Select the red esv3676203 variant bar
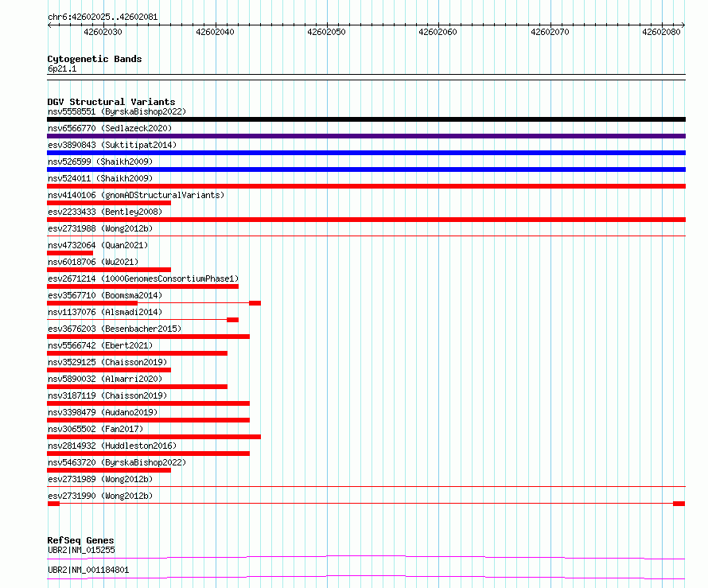The width and height of the screenshot is (708, 588). click(148, 337)
